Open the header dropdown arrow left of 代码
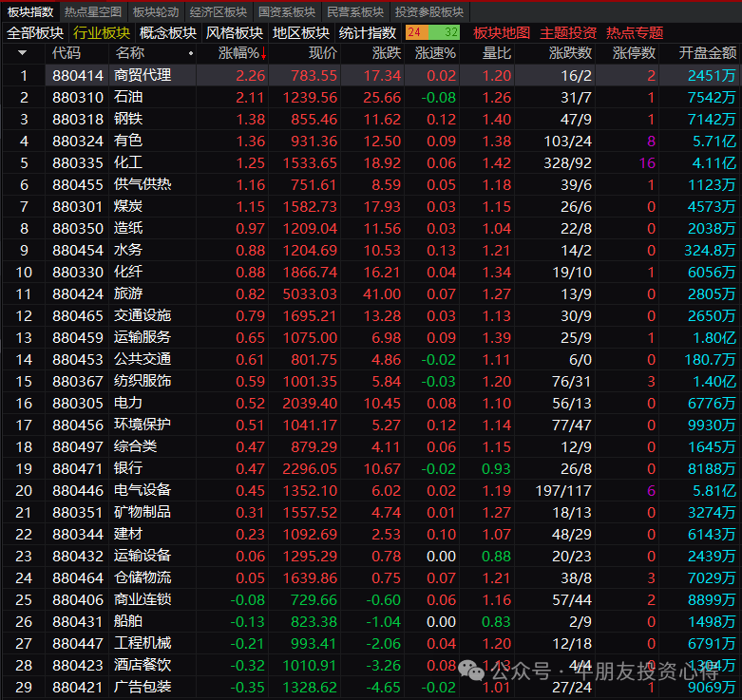This screenshot has height=700, width=742. 22,52
